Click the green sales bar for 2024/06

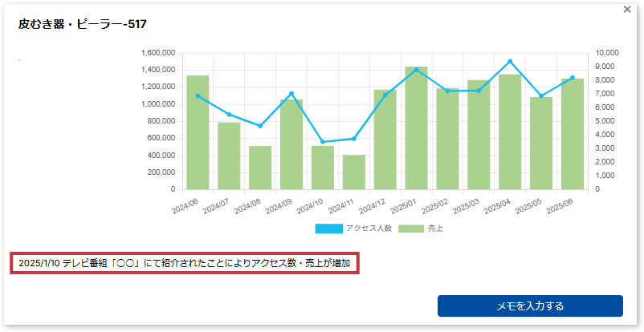pos(198,136)
